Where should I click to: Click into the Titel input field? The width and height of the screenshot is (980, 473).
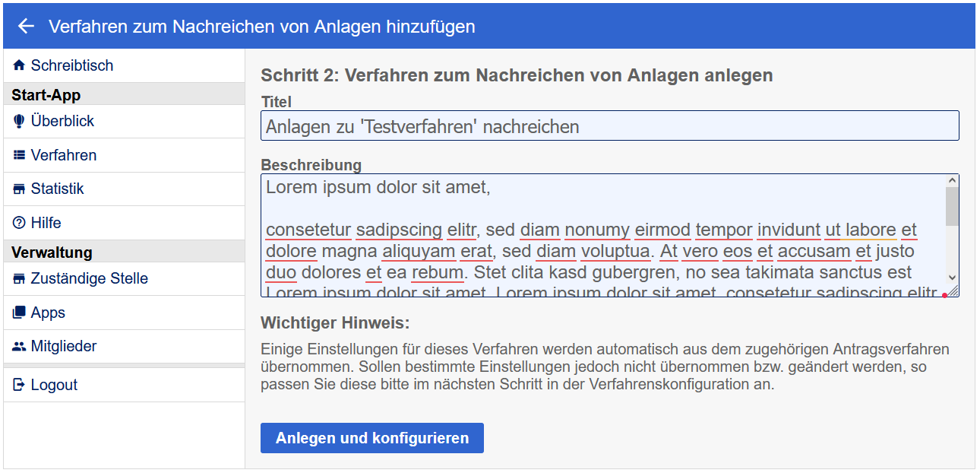click(609, 126)
